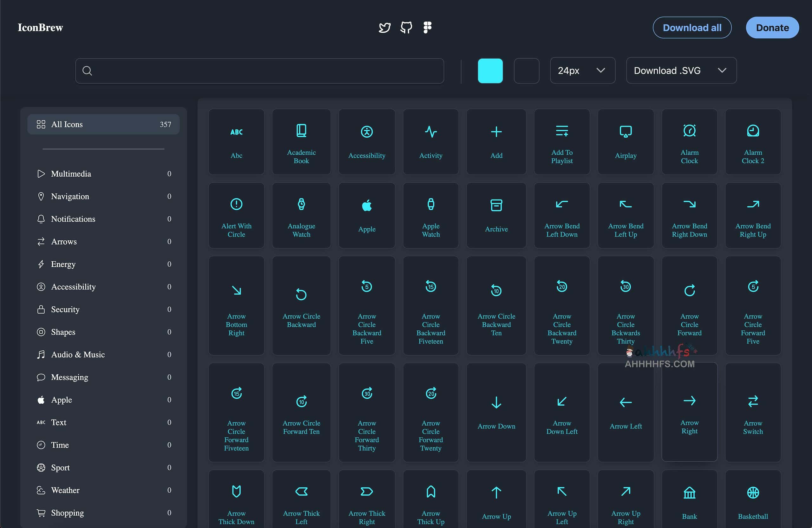Expand the Arrows category in the sidebar
Image resolution: width=812 pixels, height=528 pixels.
click(x=64, y=242)
